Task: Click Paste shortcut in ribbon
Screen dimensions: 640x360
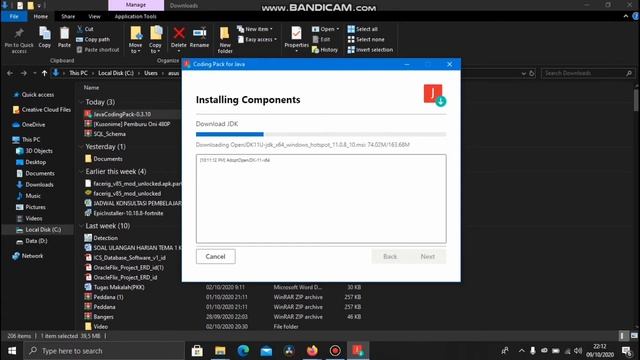Action: tap(98, 50)
